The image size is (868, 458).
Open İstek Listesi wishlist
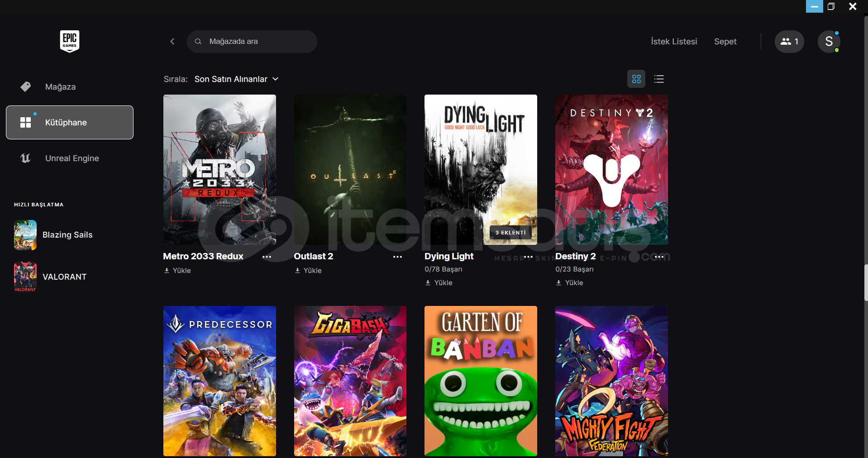674,42
